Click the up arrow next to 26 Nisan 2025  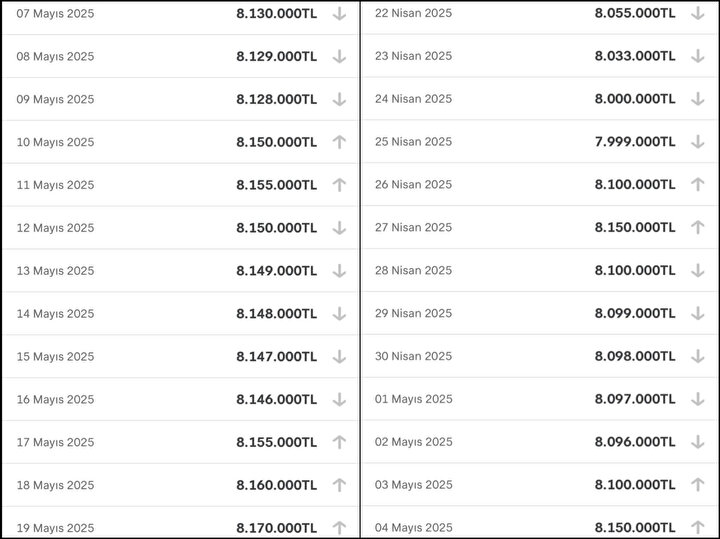tap(698, 185)
